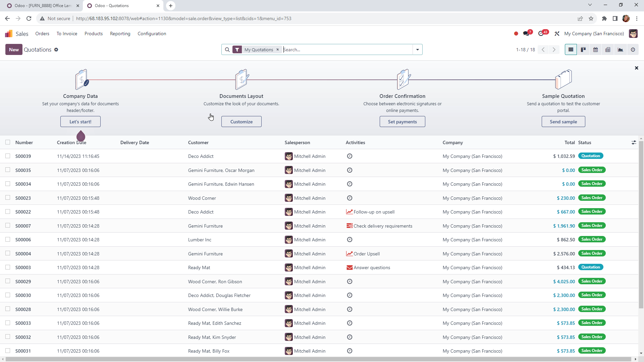This screenshot has height=362, width=644.
Task: Open the Products menu
Action: [x=94, y=34]
